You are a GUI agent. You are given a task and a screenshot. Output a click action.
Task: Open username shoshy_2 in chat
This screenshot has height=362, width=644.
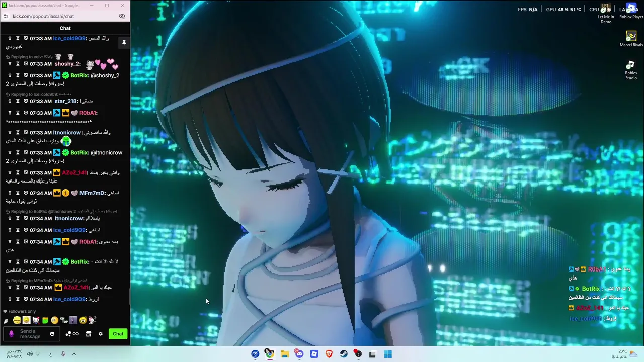(x=66, y=64)
